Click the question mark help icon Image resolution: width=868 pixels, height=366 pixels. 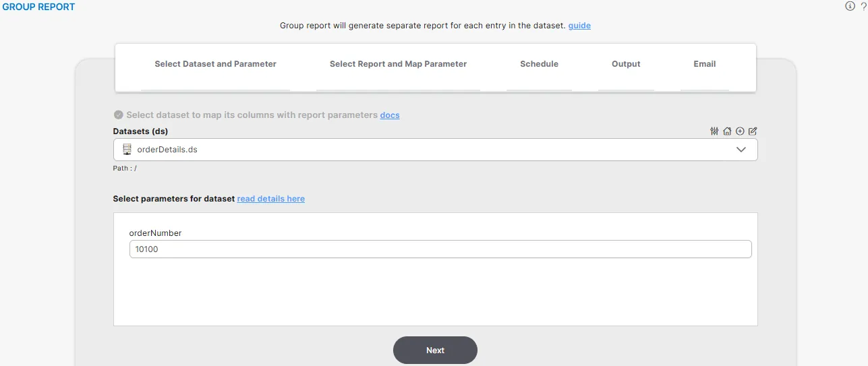pyautogui.click(x=863, y=6)
